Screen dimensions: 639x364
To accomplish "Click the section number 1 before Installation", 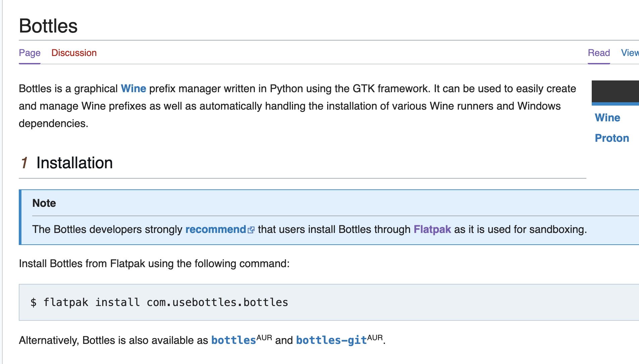I will coord(24,163).
